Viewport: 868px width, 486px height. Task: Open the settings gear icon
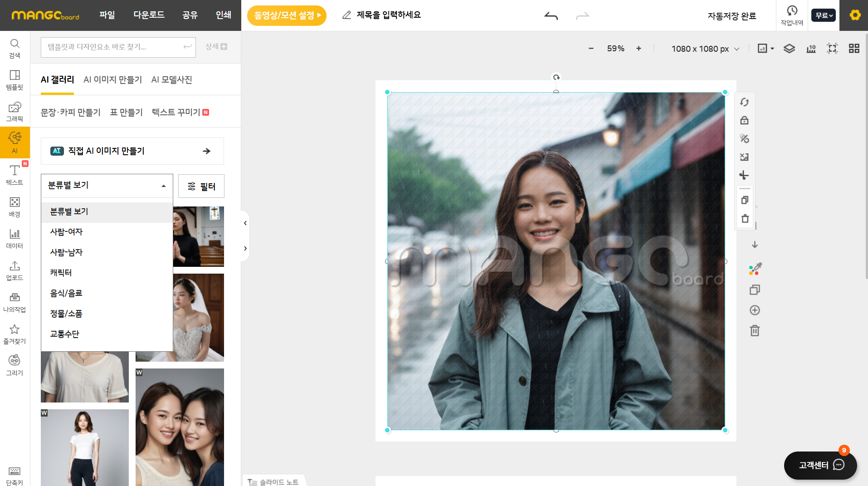click(x=855, y=15)
